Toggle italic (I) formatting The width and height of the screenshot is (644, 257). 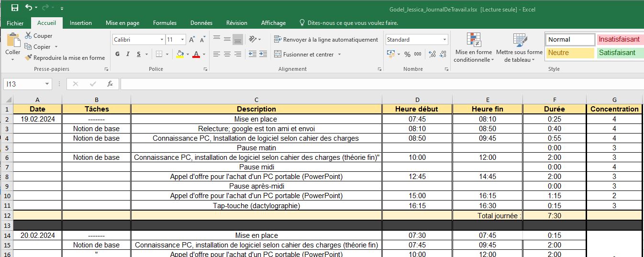pos(128,54)
